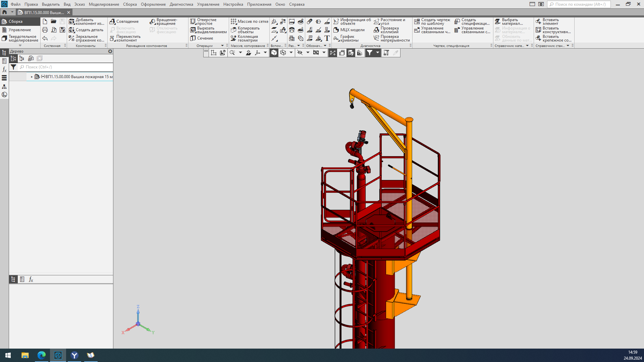Select the Сечение section tool
This screenshot has width=644, height=362.
point(202,38)
